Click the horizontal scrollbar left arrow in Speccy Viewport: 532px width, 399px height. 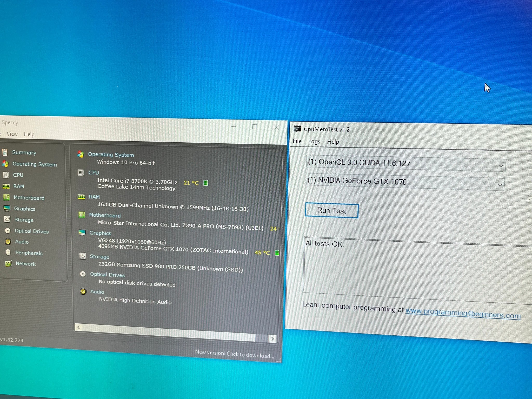coord(78,327)
